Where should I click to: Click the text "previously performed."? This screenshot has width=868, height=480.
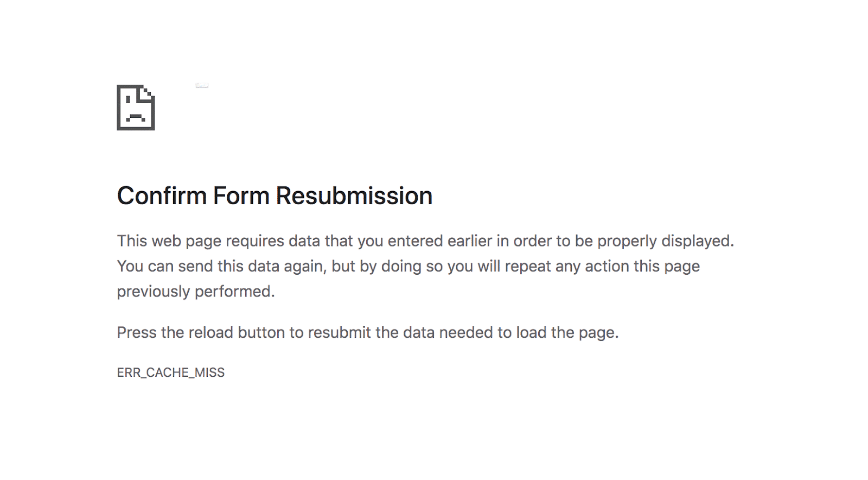pyautogui.click(x=196, y=292)
